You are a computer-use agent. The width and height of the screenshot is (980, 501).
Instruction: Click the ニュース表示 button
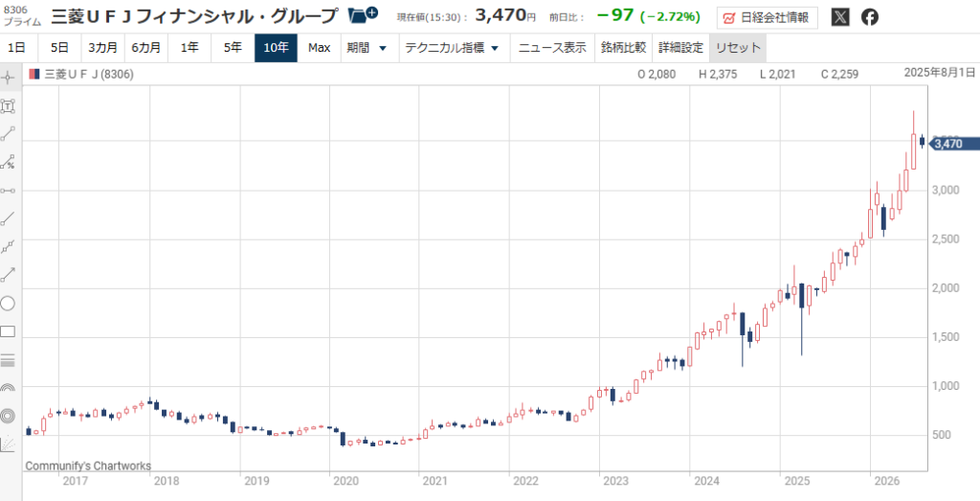coord(552,48)
